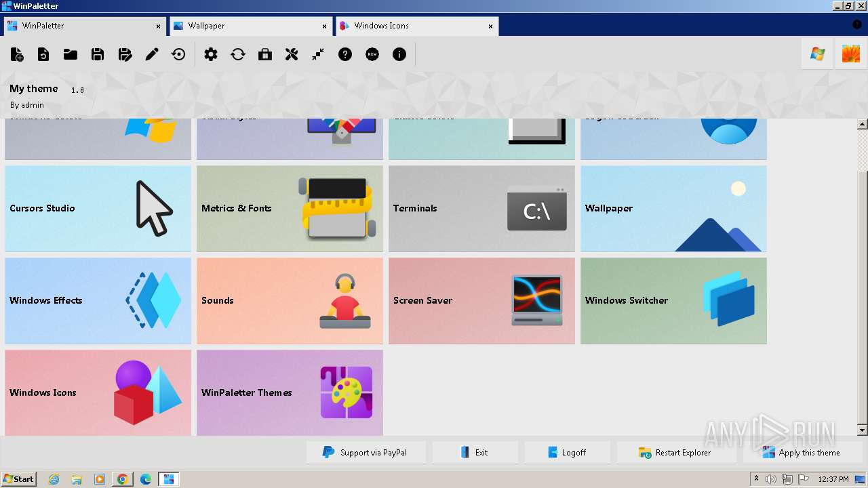This screenshot has width=868, height=488.
Task: Open the store bag icon
Action: click(x=265, y=54)
